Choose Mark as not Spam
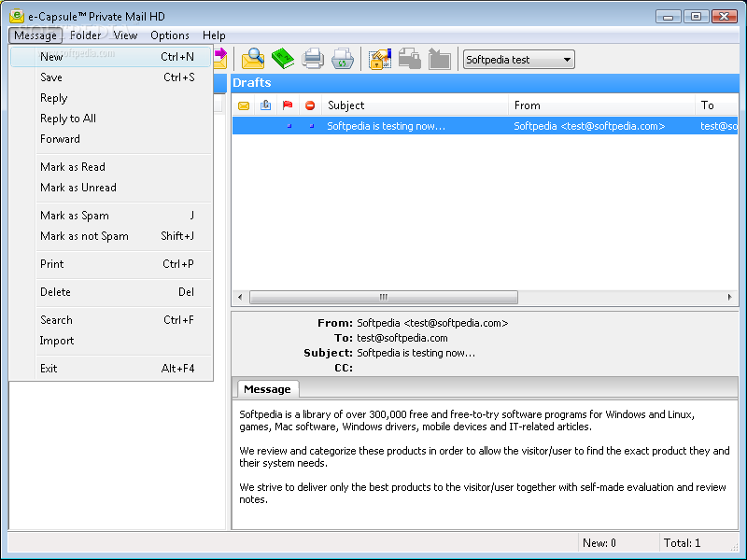This screenshot has height=560, width=747. coord(110,236)
